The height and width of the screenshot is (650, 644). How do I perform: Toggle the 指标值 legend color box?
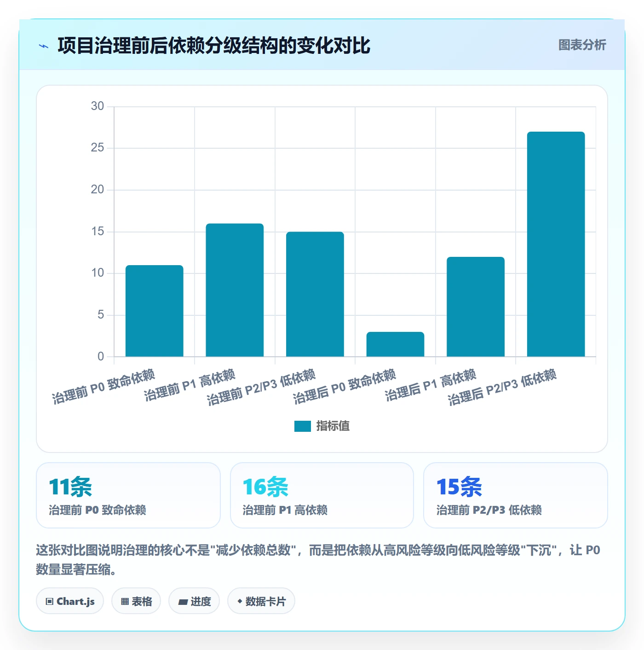[x=302, y=426]
